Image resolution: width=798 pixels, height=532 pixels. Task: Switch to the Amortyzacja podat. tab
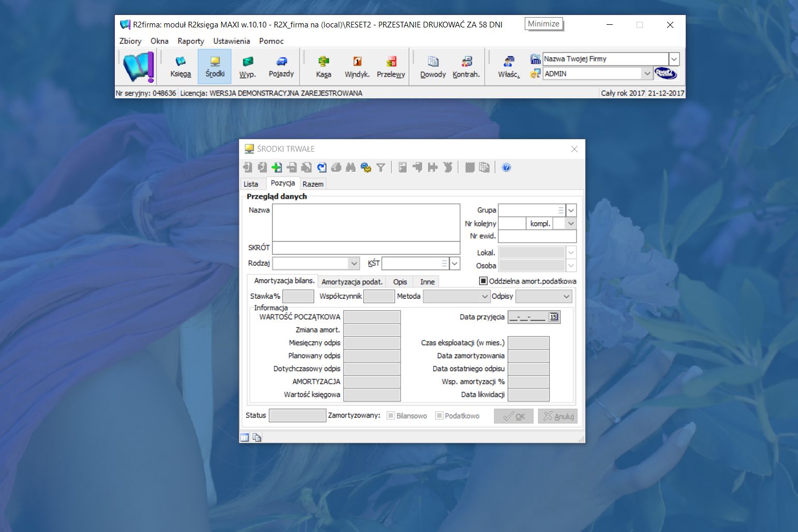pos(351,282)
